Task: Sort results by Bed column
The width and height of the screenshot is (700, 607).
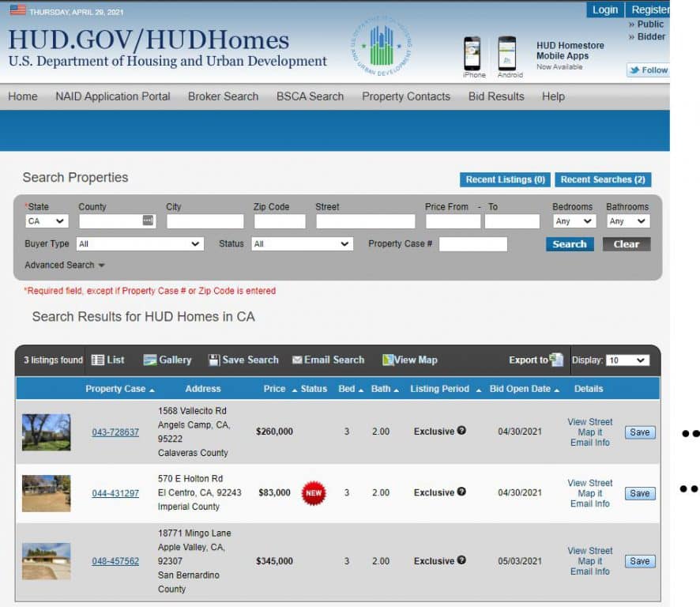Action: [351, 389]
